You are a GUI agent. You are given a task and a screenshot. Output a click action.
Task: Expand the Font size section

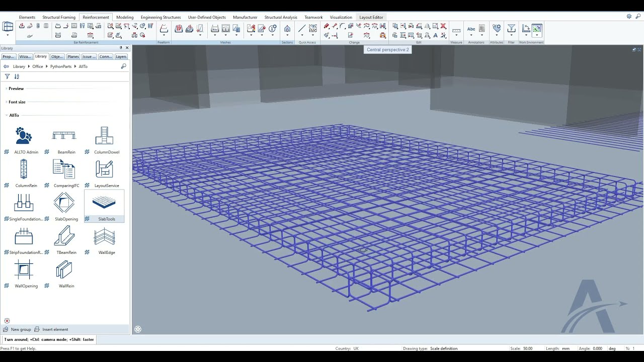[17, 102]
